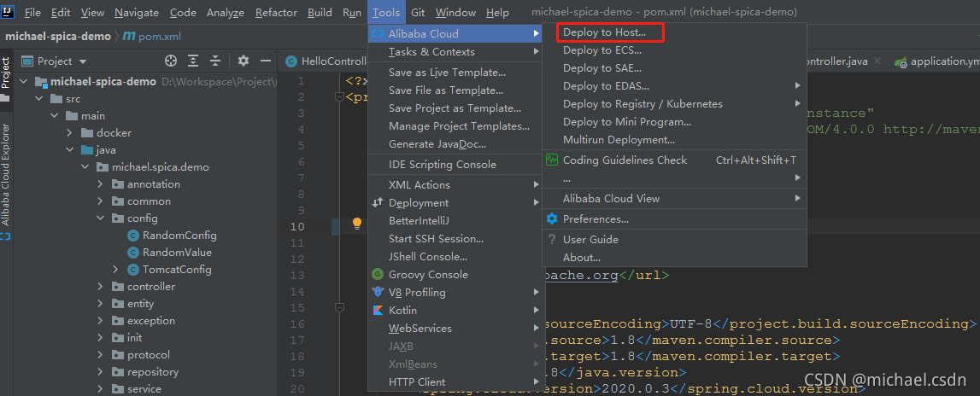980x396 pixels.
Task: Click line number 10 in the gutter
Action: [x=297, y=226]
